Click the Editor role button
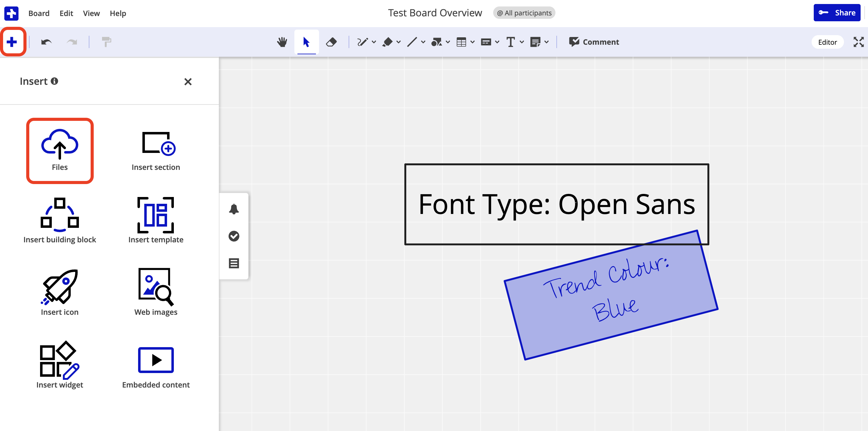The width and height of the screenshot is (868, 431). (827, 42)
